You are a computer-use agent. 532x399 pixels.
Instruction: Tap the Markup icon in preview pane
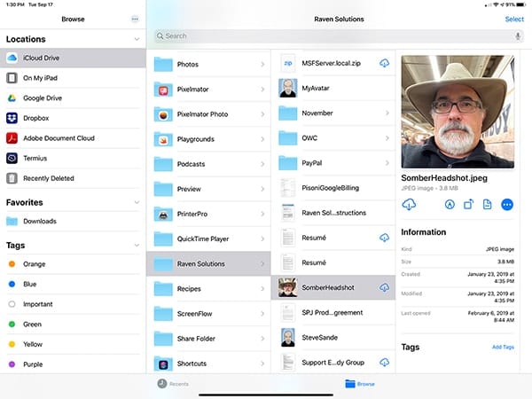[450, 205]
